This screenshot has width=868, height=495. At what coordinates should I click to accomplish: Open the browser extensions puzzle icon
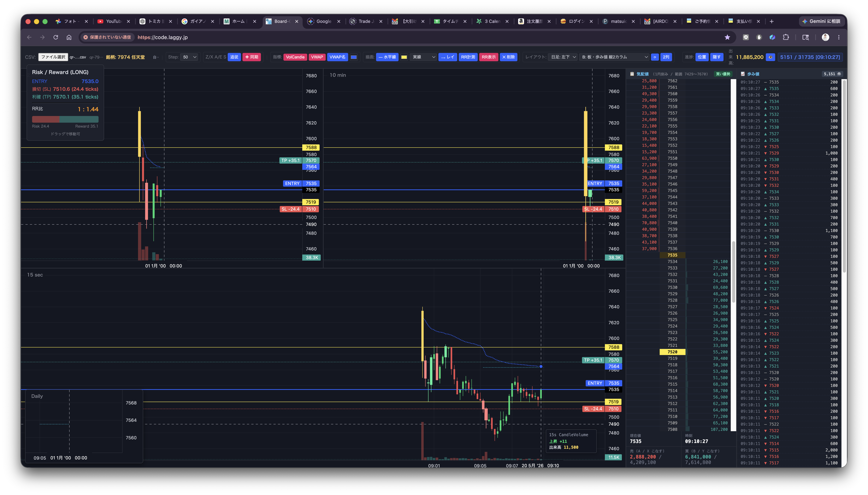pos(786,37)
